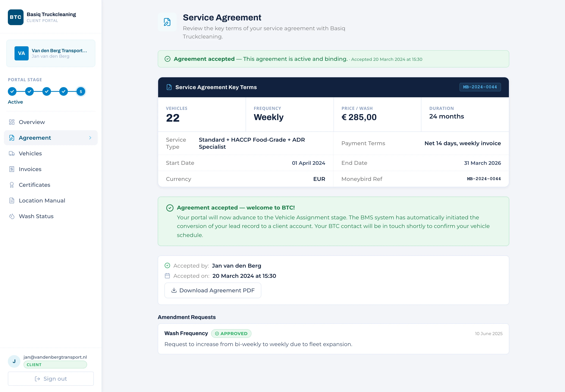Select portal stage step three

(x=46, y=91)
